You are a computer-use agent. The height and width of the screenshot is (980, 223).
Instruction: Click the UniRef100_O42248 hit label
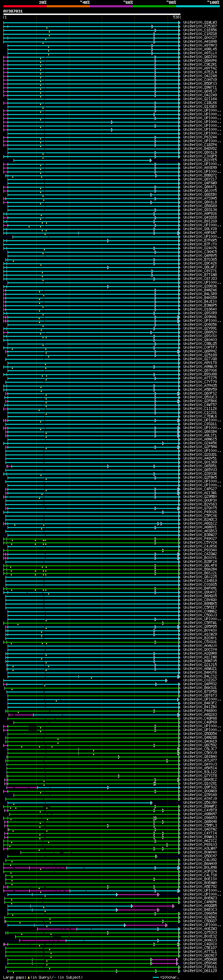200,76
